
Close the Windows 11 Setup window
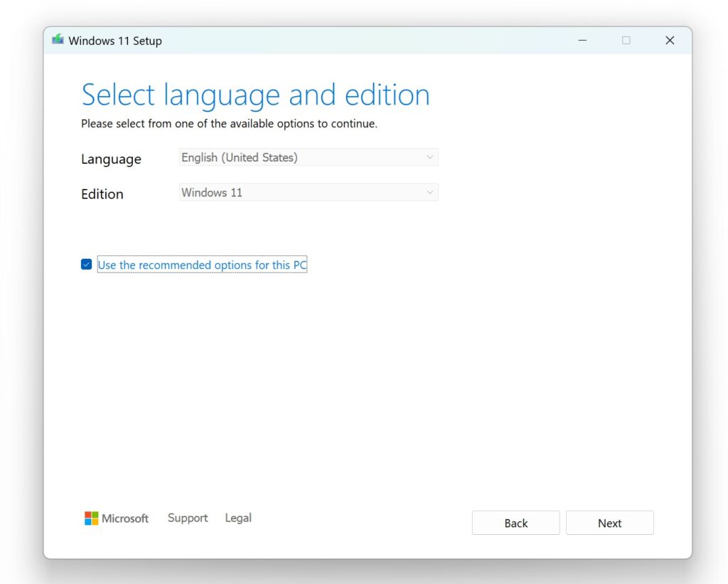[669, 41]
